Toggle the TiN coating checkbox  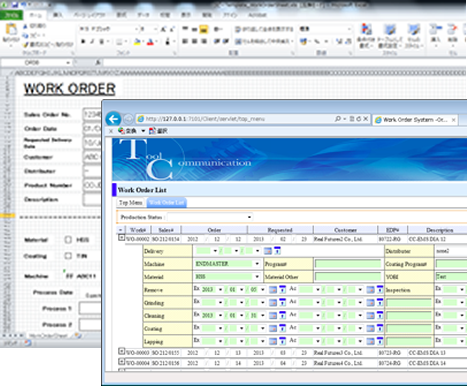tap(68, 256)
